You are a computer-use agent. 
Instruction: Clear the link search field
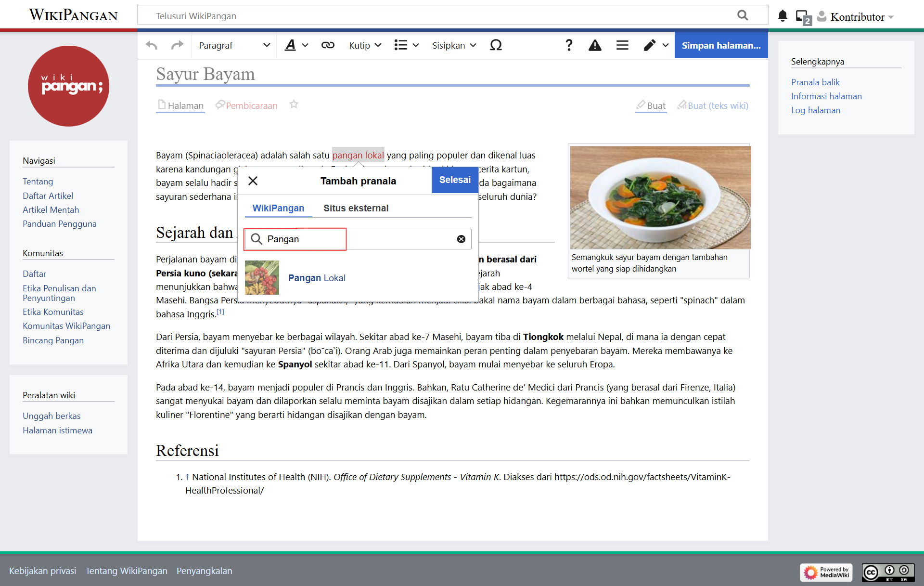coord(461,239)
